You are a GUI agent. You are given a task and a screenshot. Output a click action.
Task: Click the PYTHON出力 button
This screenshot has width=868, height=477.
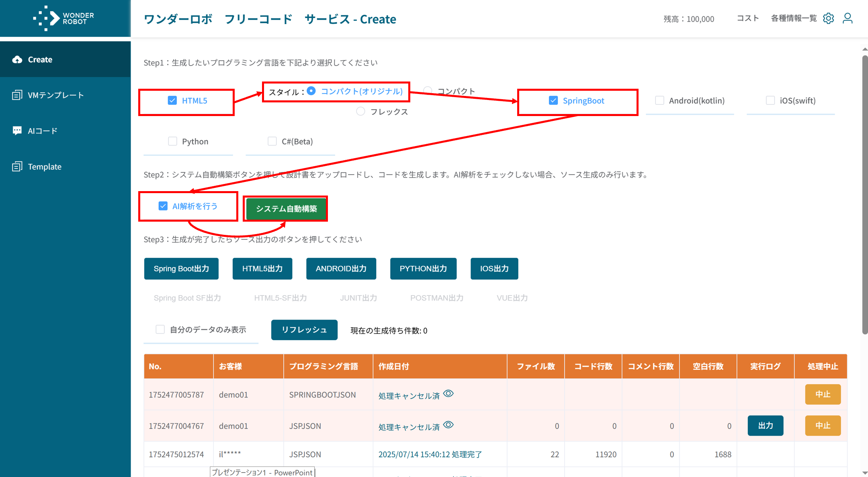423,269
